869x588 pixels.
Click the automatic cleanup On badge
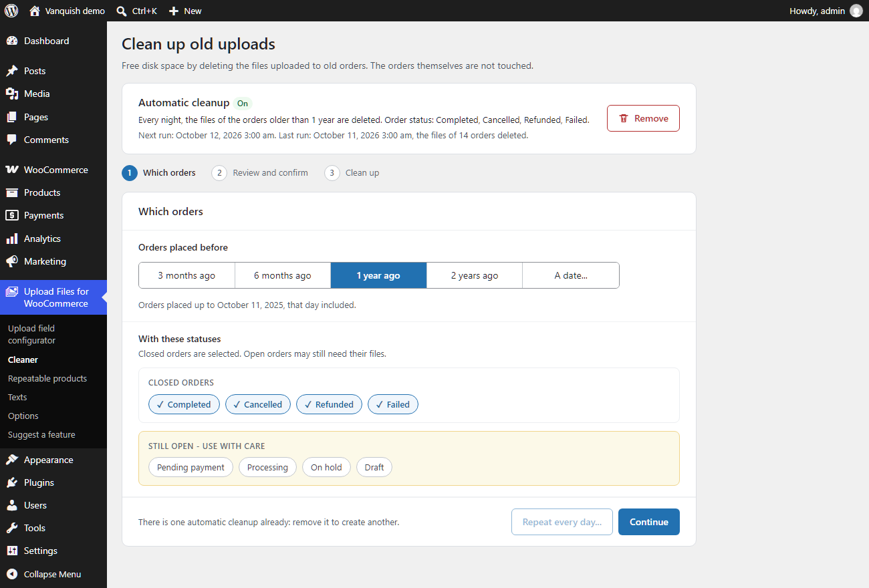(x=243, y=103)
